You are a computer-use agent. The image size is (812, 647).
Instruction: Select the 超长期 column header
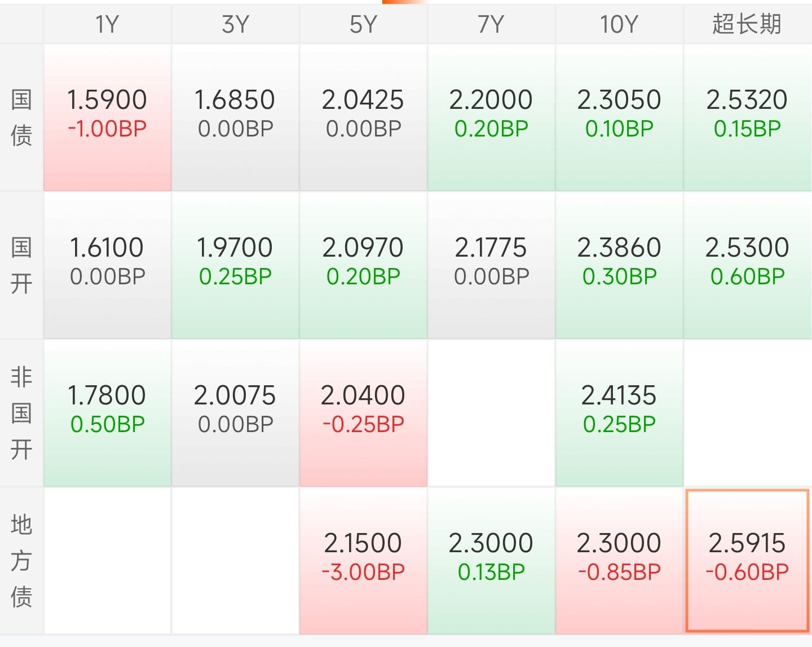747,24
